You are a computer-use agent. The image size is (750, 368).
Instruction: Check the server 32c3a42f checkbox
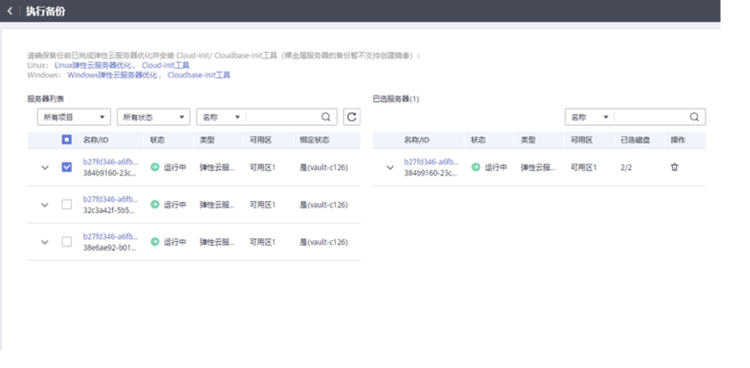pos(66,204)
